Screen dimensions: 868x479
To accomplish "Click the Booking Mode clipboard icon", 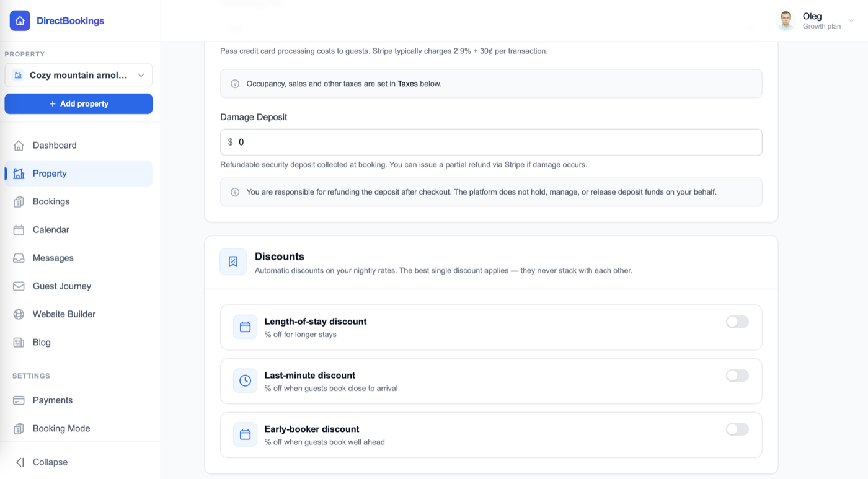I will (19, 429).
